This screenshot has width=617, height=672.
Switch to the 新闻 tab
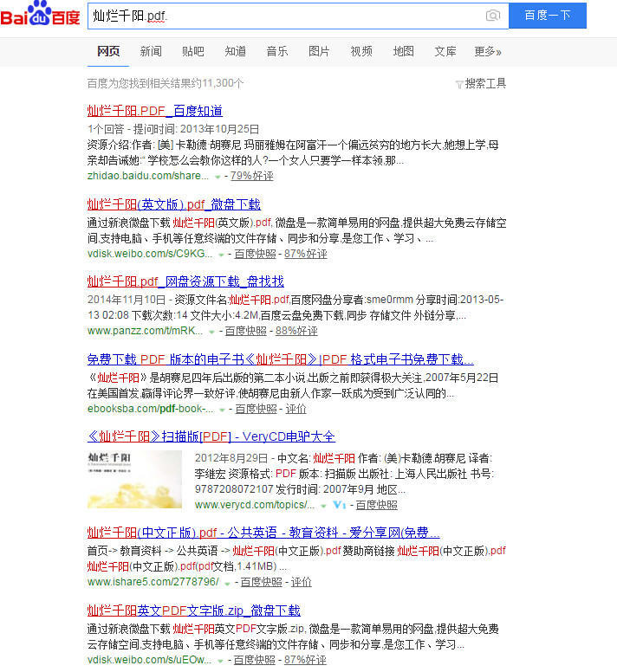point(151,52)
